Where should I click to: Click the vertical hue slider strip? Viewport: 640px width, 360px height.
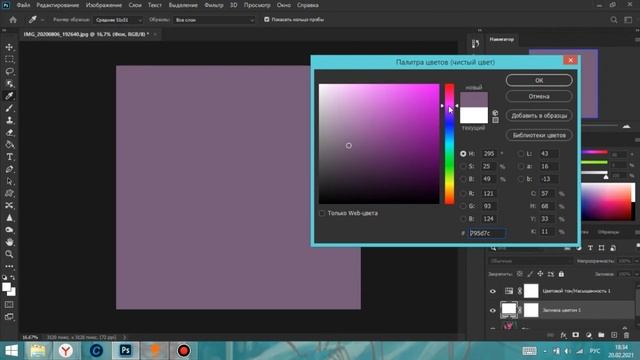pos(449,144)
